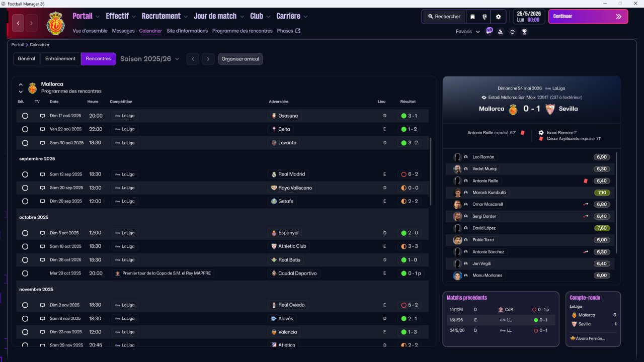Click the Sevilla crest in the match summary
Viewport: 644px width, 362px height.
click(550, 109)
